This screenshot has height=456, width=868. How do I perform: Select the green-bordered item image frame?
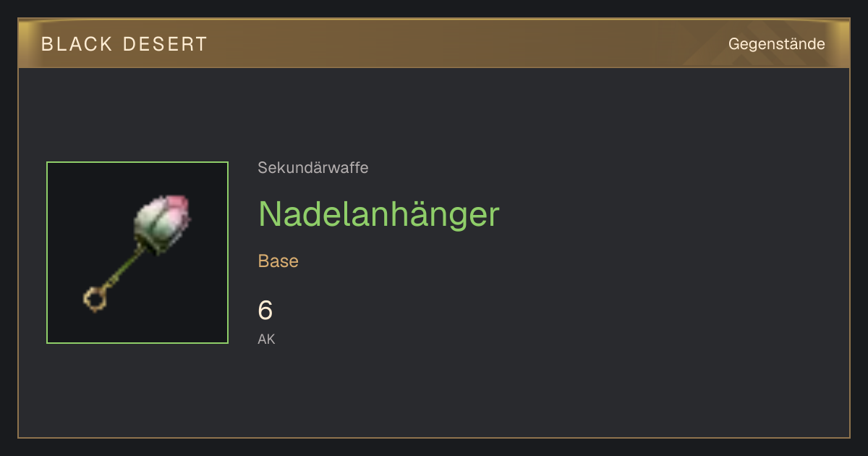point(137,253)
